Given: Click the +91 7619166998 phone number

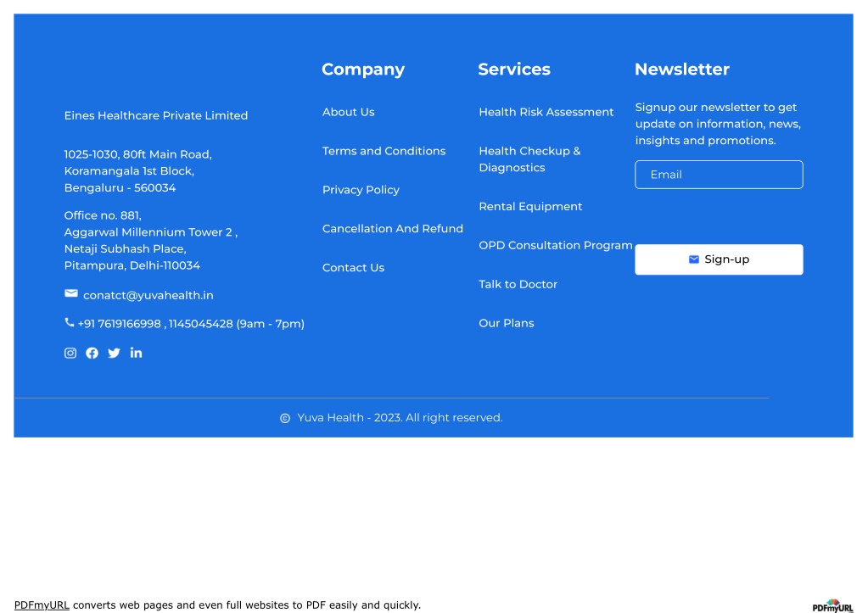Looking at the screenshot, I should pos(119,324).
